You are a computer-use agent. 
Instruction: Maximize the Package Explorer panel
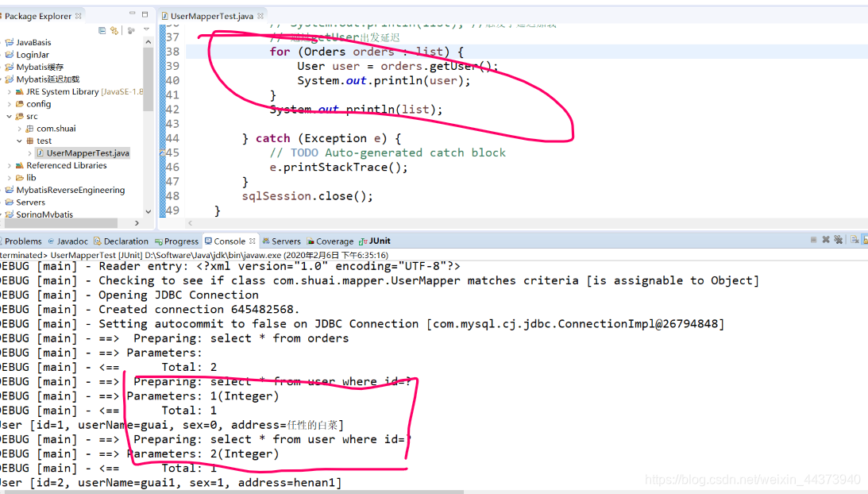145,14
